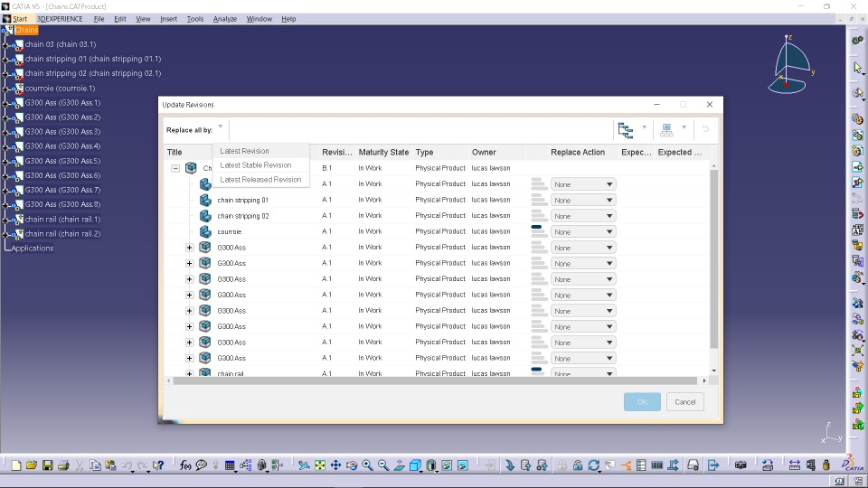This screenshot has width=868, height=488.
Task: Click the Paste icon in the bottom toolbar
Action: click(x=110, y=465)
